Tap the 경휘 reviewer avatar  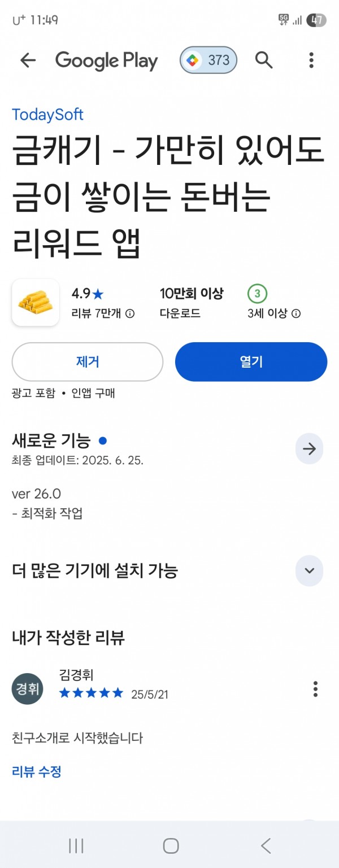point(28,689)
